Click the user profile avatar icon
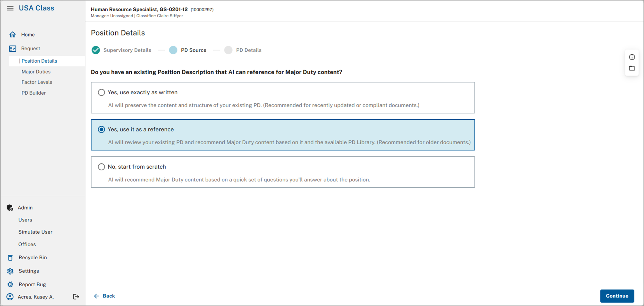644x306 pixels. coord(10,297)
